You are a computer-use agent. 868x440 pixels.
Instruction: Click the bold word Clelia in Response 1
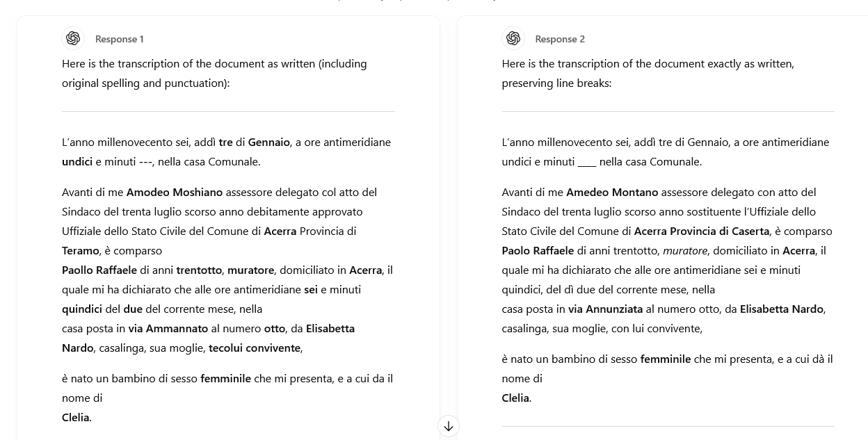pyautogui.click(x=75, y=417)
